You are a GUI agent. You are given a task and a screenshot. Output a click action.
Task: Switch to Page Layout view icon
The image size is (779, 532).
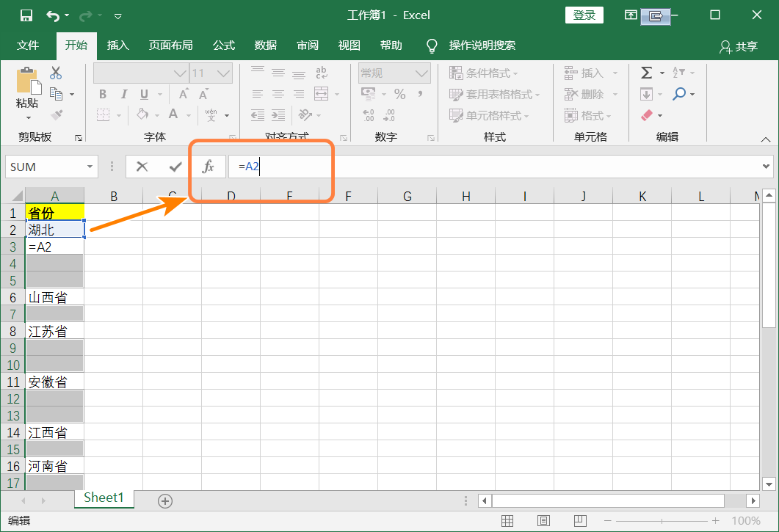click(543, 520)
